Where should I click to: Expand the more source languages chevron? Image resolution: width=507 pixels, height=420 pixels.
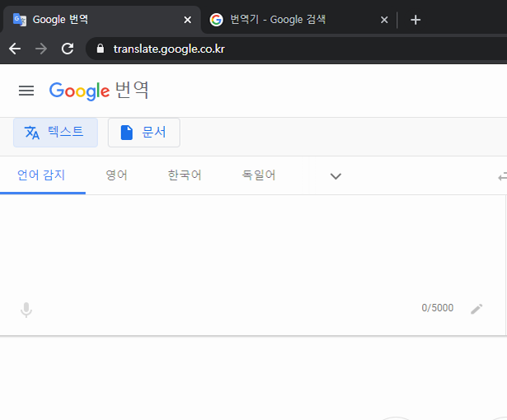(336, 176)
